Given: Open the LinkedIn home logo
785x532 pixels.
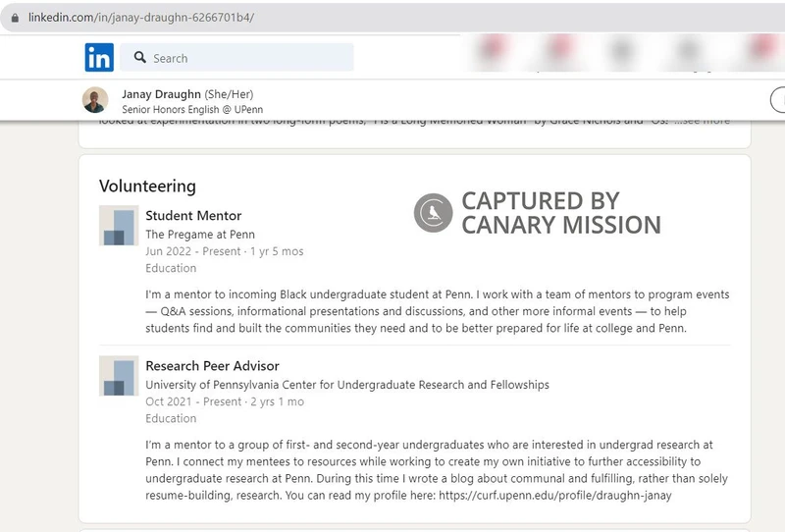Looking at the screenshot, I should [99, 58].
